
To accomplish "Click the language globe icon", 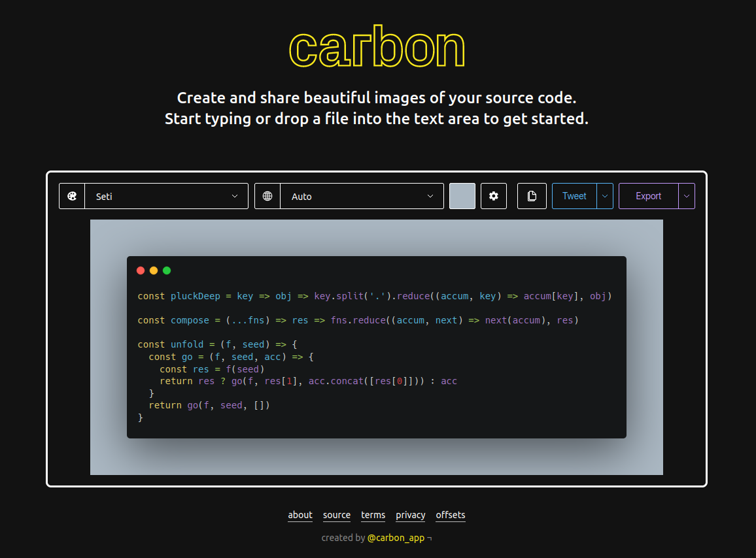I will click(x=267, y=196).
